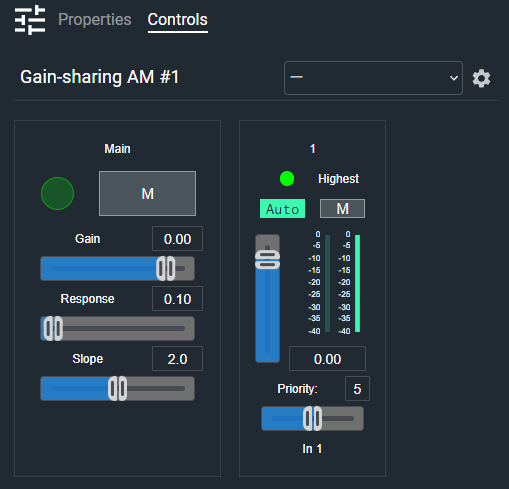Click the Priority: label text
509x489 pixels.
click(297, 389)
